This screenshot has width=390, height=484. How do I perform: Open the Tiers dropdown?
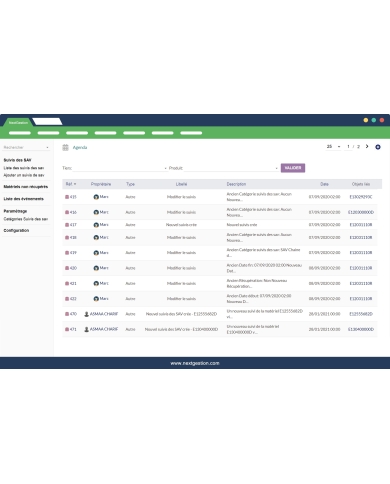coord(120,168)
